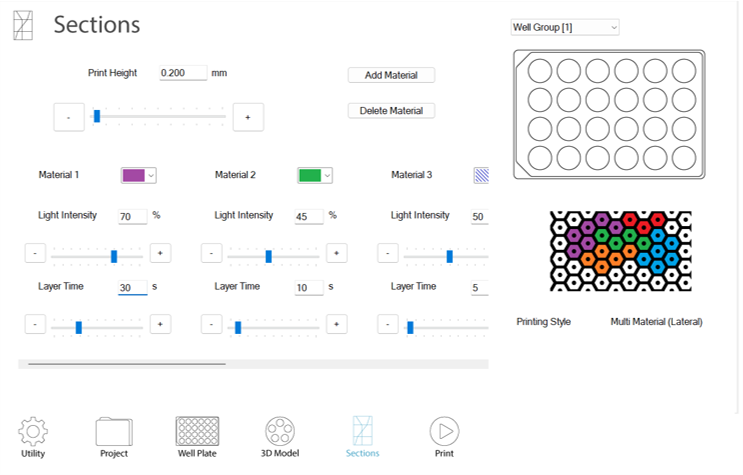
Task: Decrease Print Height with minus button
Action: (x=69, y=117)
